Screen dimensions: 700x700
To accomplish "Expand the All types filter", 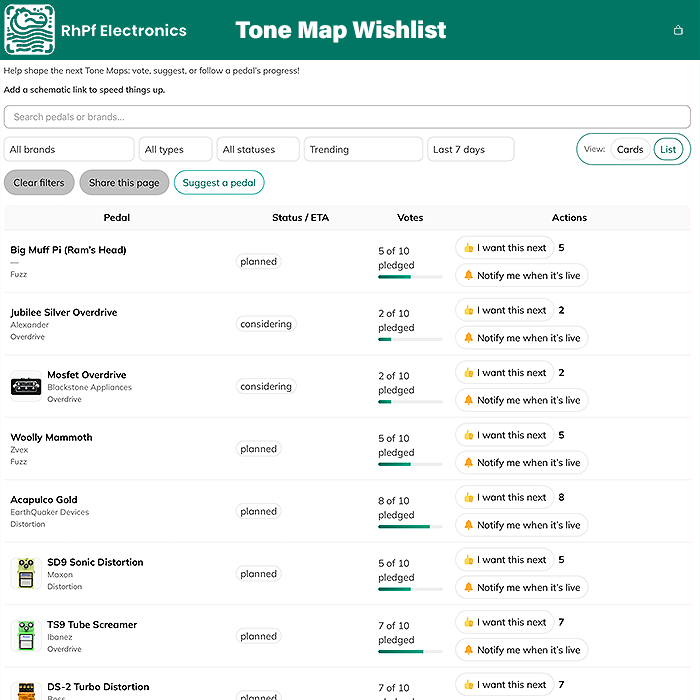I will tap(175, 150).
